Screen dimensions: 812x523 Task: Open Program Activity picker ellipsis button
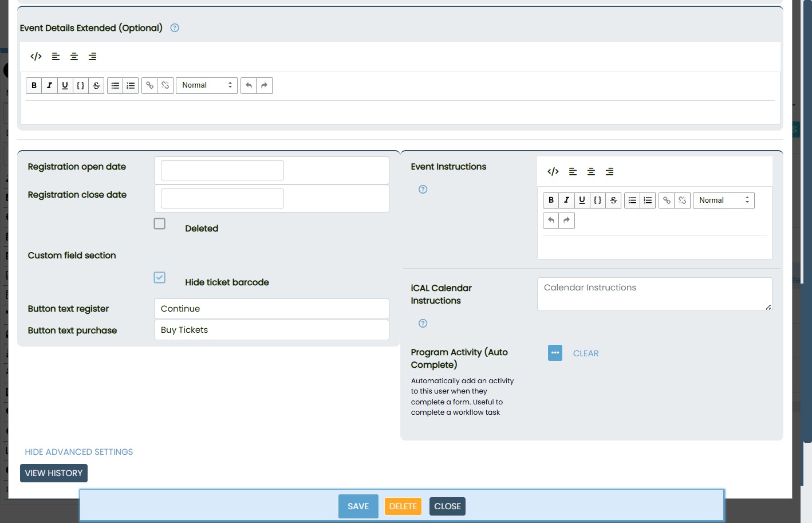pyautogui.click(x=555, y=353)
